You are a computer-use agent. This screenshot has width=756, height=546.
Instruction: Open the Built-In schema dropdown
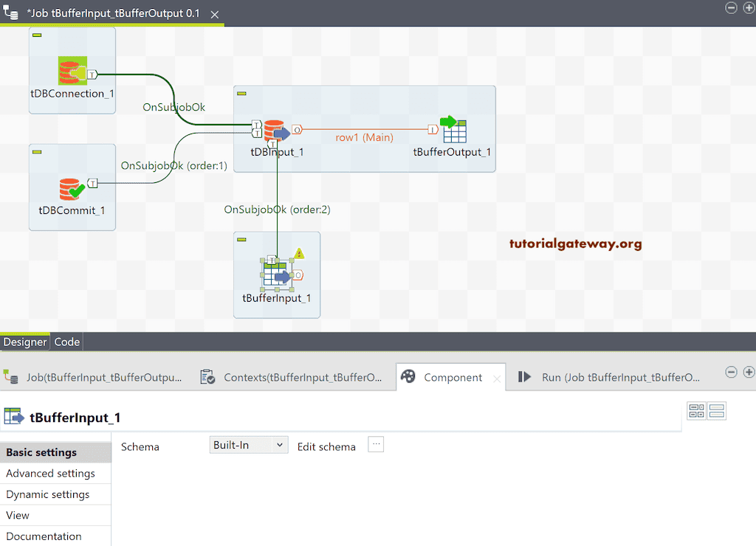[x=248, y=445]
